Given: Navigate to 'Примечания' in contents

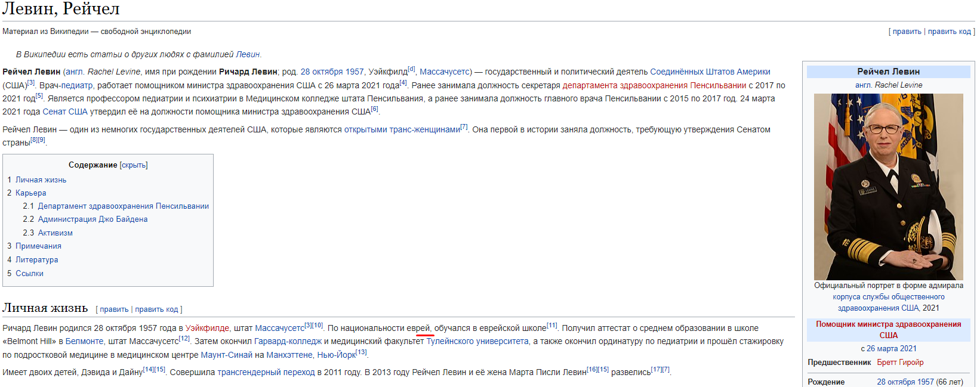Looking at the screenshot, I should coord(38,246).
